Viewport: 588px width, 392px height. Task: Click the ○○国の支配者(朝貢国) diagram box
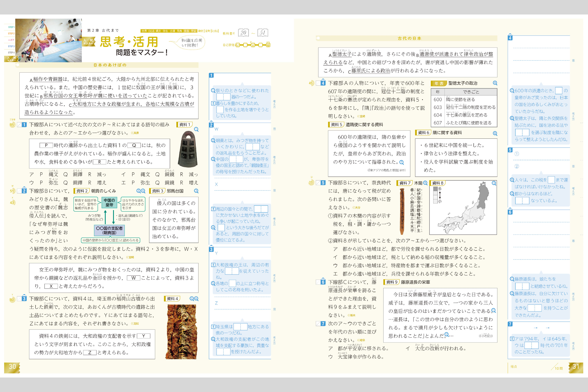pyautogui.click(x=109, y=230)
